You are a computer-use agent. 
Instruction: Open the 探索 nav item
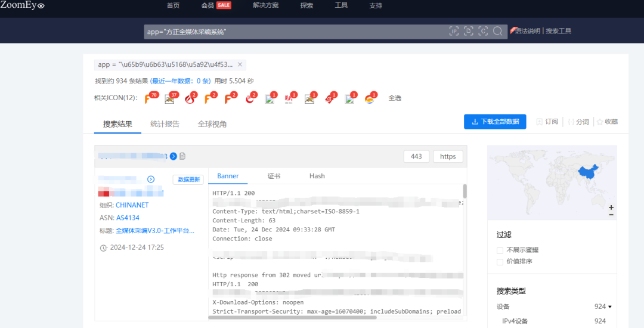[306, 5]
